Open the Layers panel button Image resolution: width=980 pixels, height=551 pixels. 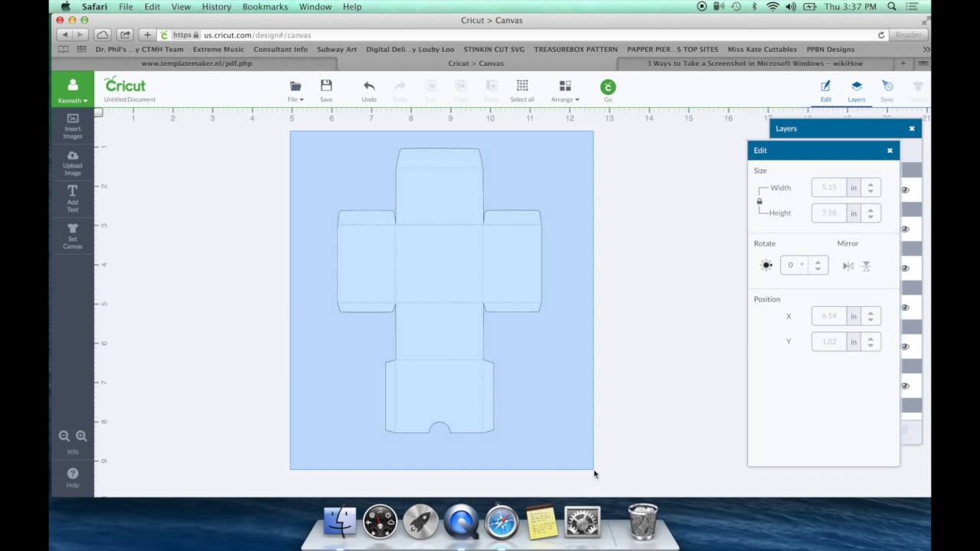click(x=856, y=90)
